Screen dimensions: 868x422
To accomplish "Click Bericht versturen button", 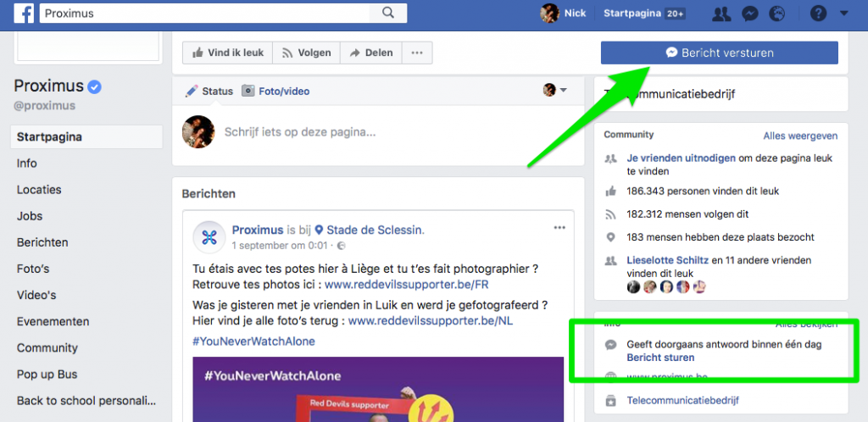I will (x=719, y=53).
